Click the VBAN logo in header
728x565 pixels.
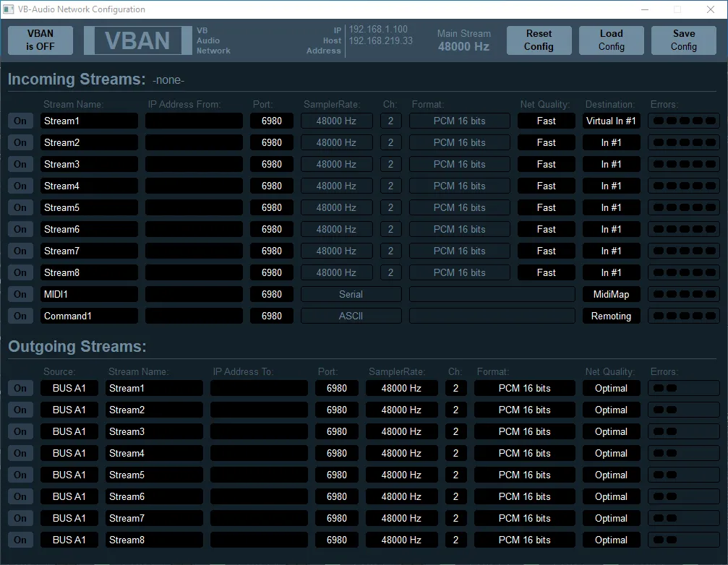[137, 40]
